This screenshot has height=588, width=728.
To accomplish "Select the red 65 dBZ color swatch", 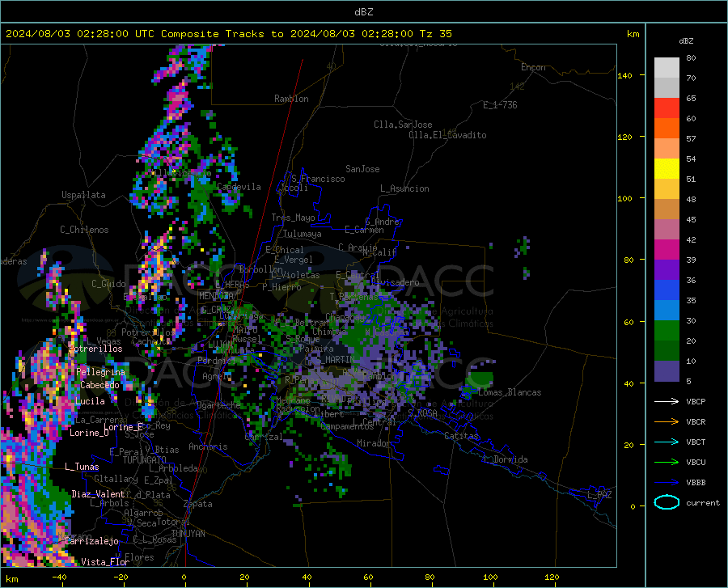I will point(667,108).
